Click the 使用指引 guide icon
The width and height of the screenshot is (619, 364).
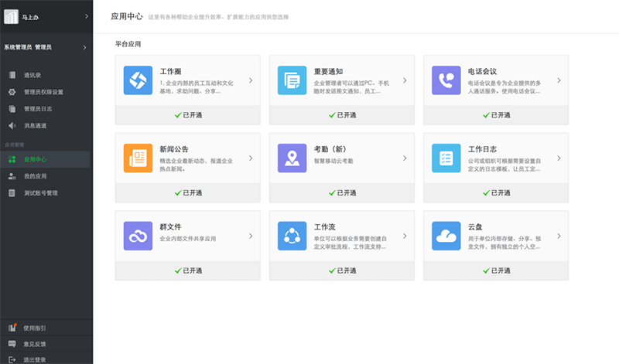point(12,328)
